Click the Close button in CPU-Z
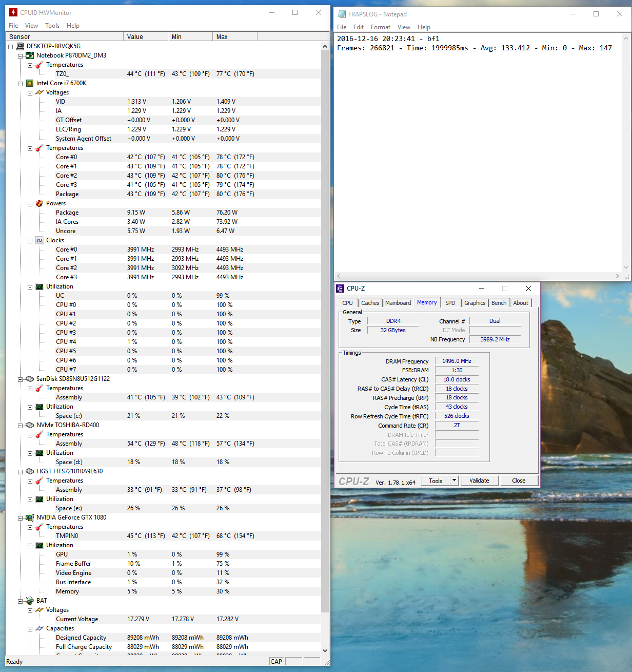This screenshot has height=672, width=632. [519, 481]
